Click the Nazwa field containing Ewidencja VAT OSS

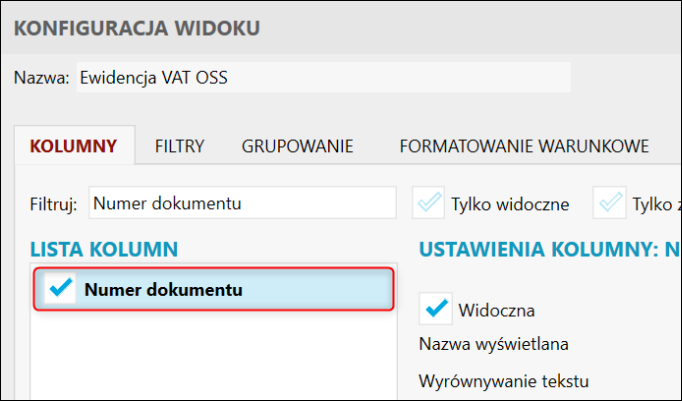(x=322, y=77)
